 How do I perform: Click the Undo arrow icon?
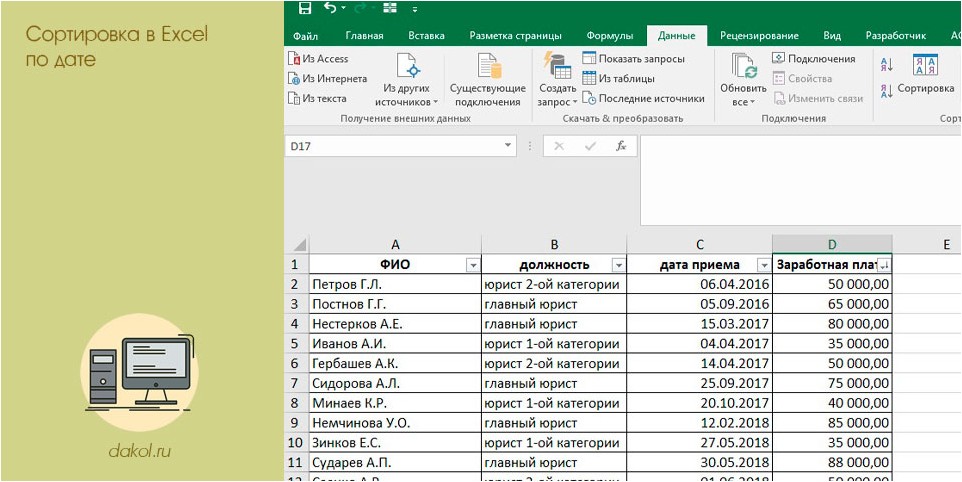(330, 8)
